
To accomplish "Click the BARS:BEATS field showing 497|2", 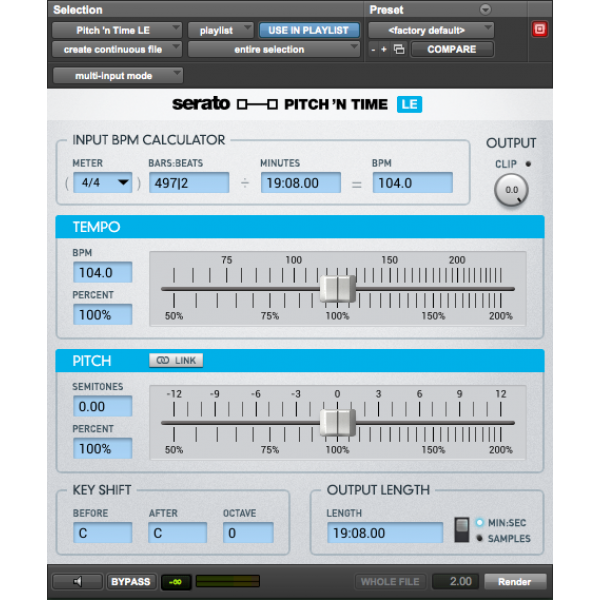I will [x=189, y=183].
